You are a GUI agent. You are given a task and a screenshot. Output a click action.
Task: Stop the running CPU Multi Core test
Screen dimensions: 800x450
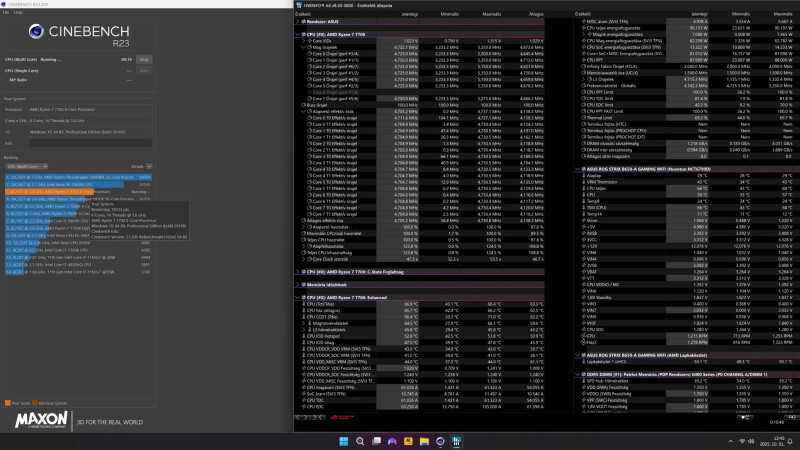click(x=144, y=60)
